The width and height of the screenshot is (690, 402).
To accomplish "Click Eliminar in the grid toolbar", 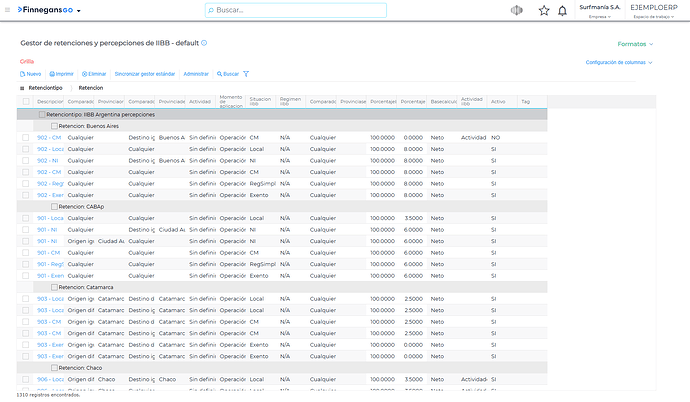I will tap(94, 74).
